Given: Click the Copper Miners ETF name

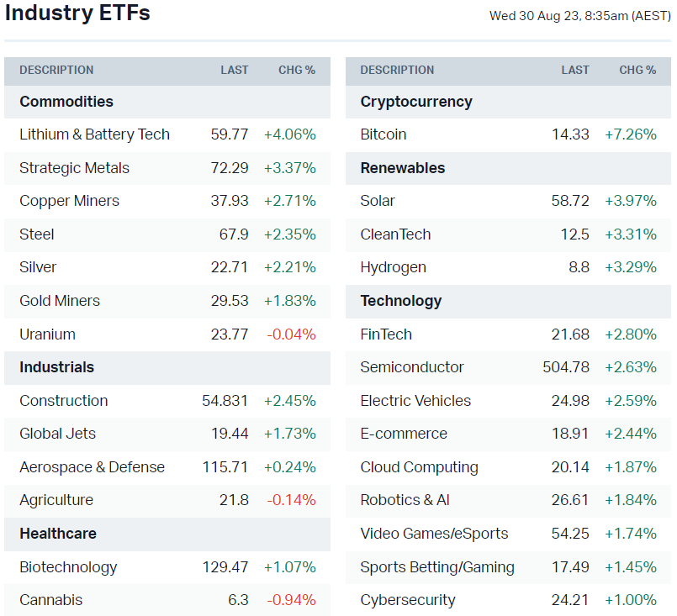Looking at the screenshot, I should coord(69,201).
